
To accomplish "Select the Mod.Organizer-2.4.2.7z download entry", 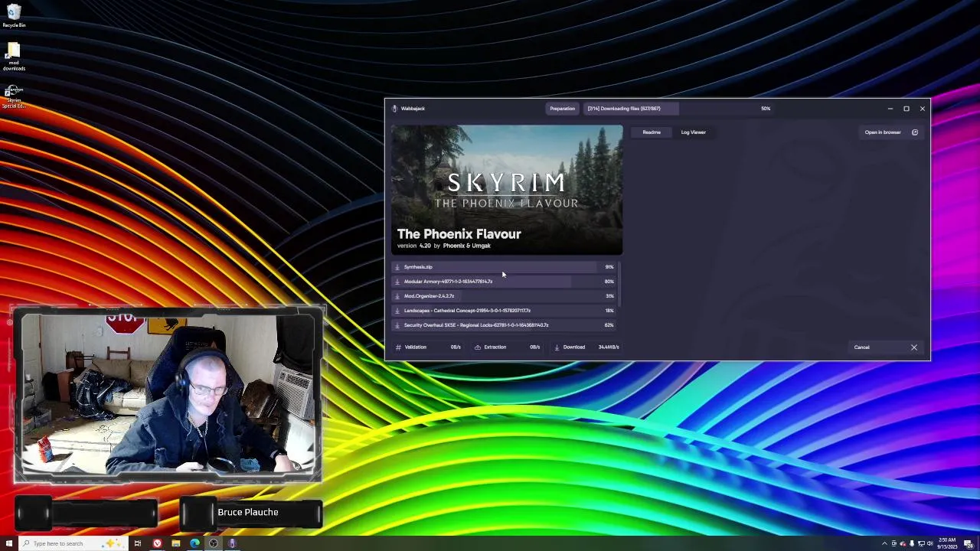I will 505,296.
